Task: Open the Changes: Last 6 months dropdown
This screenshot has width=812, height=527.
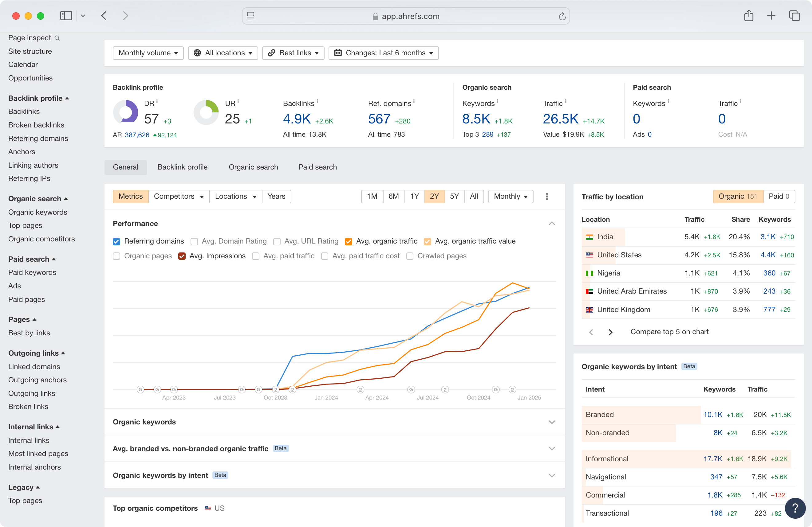Action: pos(384,53)
